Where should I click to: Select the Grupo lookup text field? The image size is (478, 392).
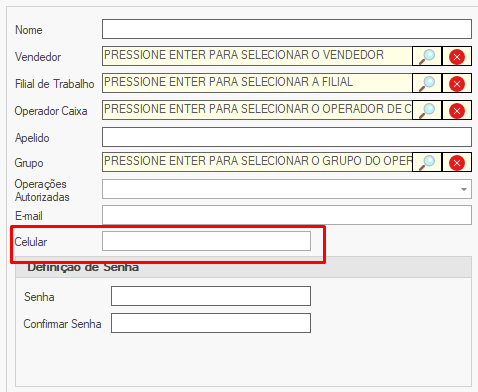[x=257, y=162]
